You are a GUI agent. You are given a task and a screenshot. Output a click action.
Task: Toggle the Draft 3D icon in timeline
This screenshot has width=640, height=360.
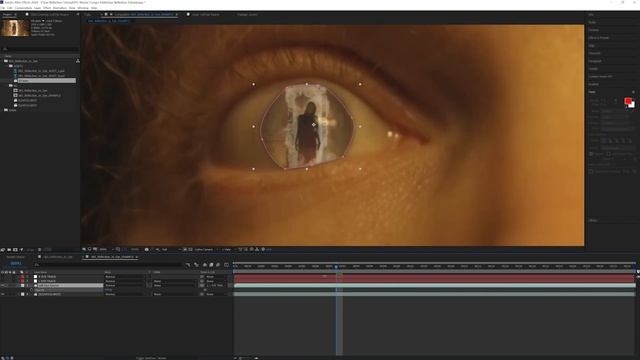[196, 265]
